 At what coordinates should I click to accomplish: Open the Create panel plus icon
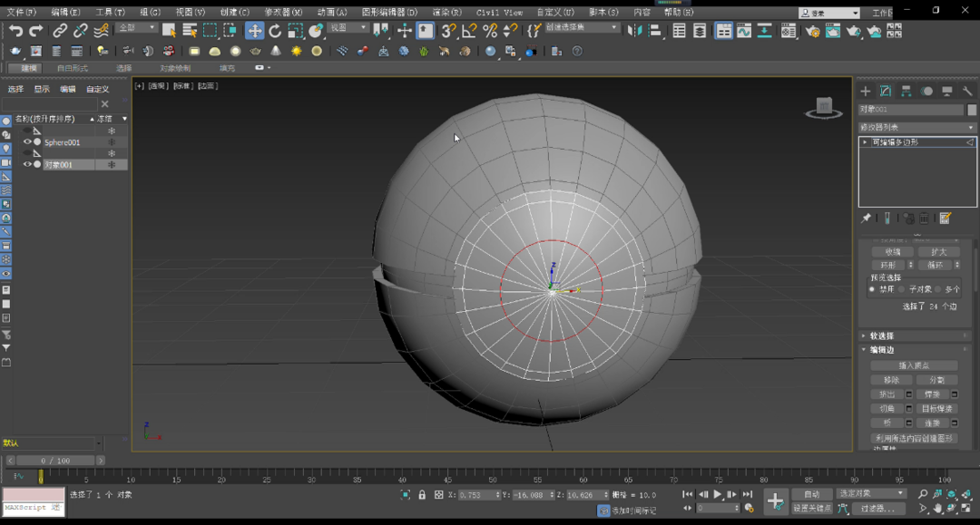pyautogui.click(x=866, y=92)
